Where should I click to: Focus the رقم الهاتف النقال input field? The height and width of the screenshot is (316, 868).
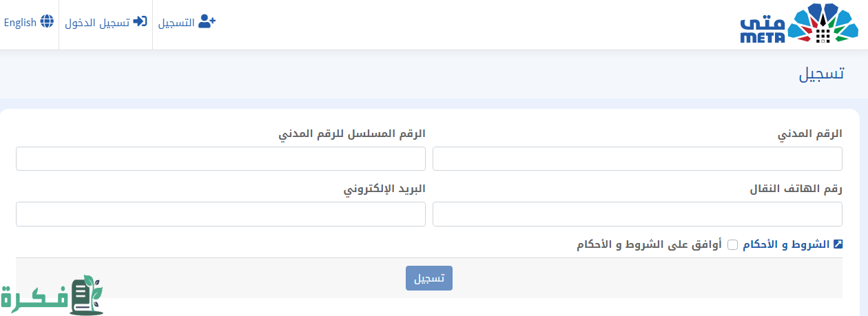coord(637,213)
